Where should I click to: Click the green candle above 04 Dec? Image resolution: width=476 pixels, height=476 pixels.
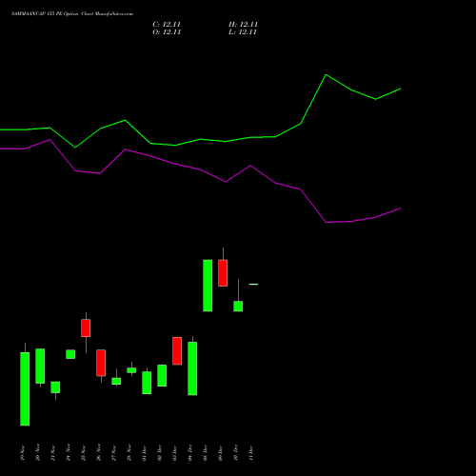192,368
